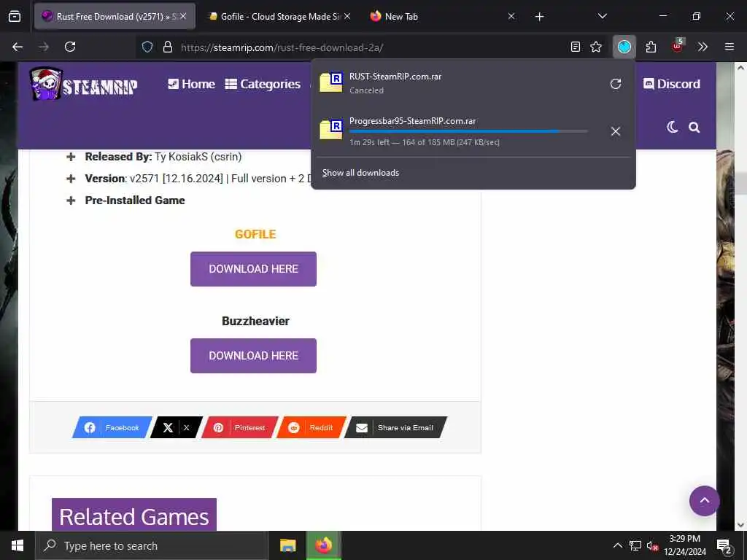Image resolution: width=747 pixels, height=560 pixels.
Task: Go to Home in site navigation
Action: [x=192, y=84]
